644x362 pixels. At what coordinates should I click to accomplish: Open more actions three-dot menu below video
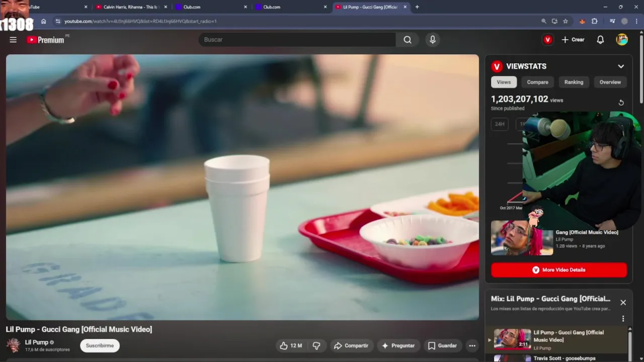[472, 345]
